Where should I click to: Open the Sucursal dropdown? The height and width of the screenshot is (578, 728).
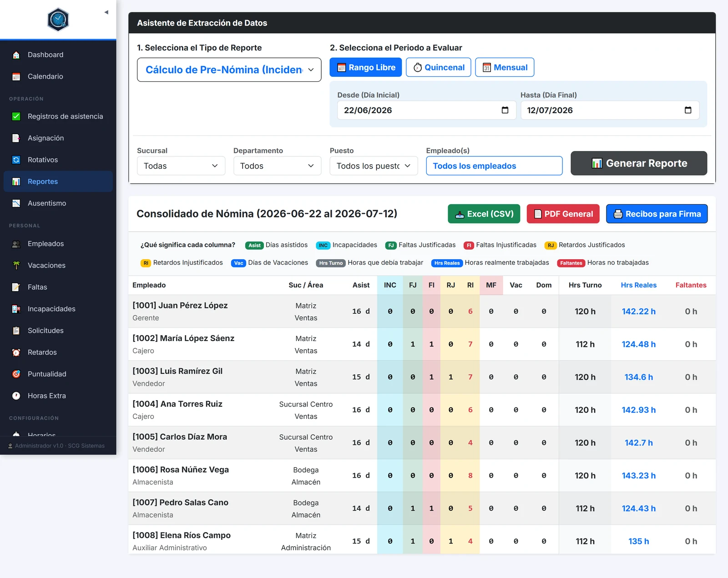181,166
